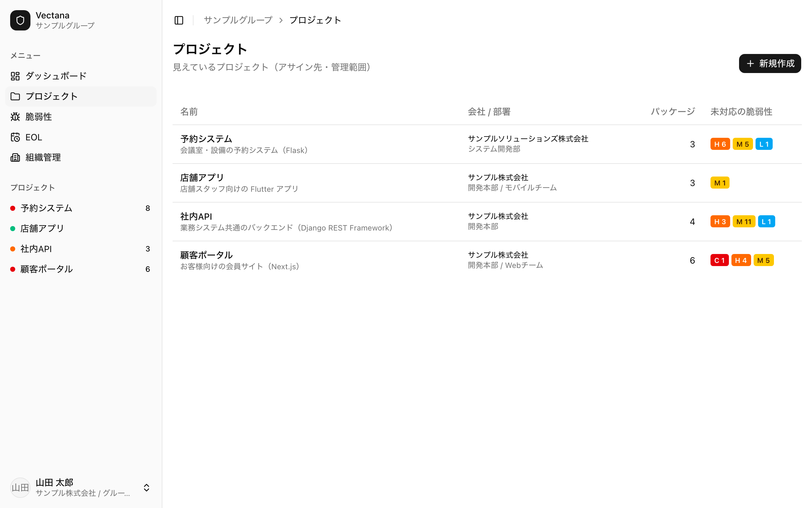
Task: Click サンプルグループ breadcrumb link
Action: tap(238, 20)
